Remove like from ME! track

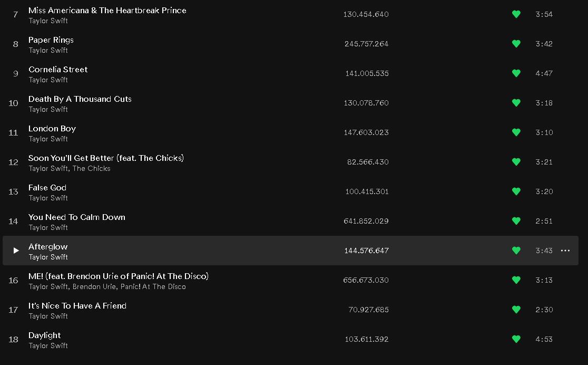point(516,280)
